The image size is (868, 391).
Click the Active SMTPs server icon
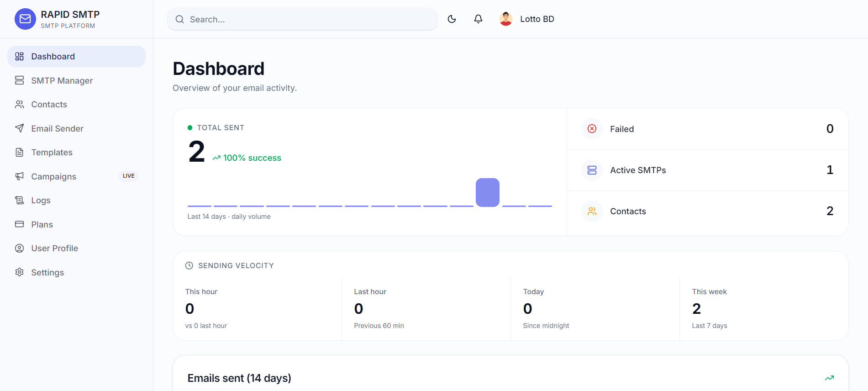click(592, 170)
